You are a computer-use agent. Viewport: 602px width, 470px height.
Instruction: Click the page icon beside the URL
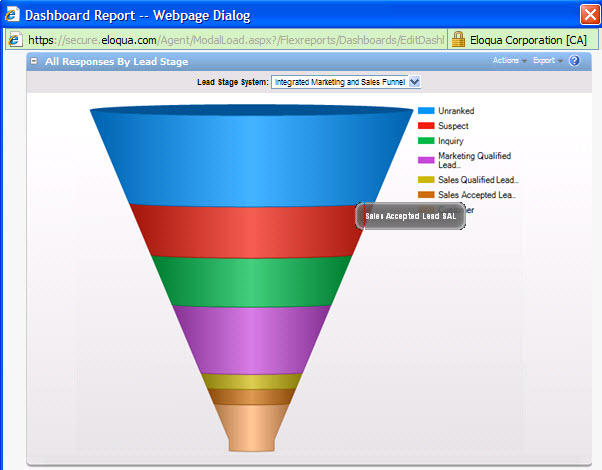tap(15, 40)
